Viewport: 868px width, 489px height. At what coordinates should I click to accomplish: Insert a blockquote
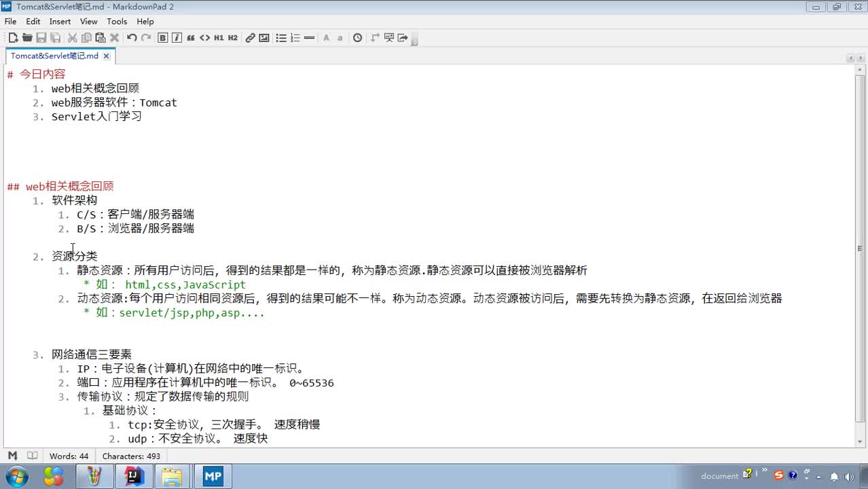(x=191, y=38)
